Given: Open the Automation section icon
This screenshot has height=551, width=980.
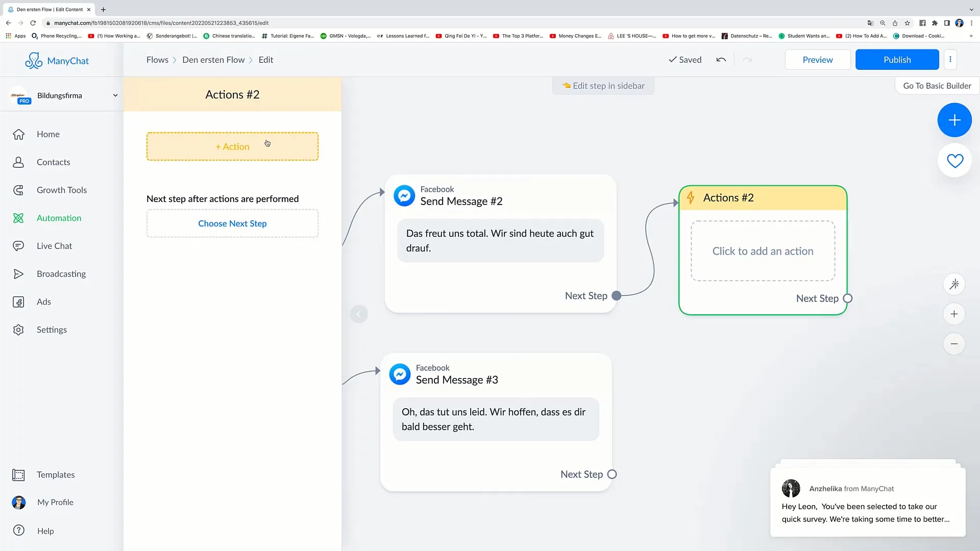Looking at the screenshot, I should point(18,217).
